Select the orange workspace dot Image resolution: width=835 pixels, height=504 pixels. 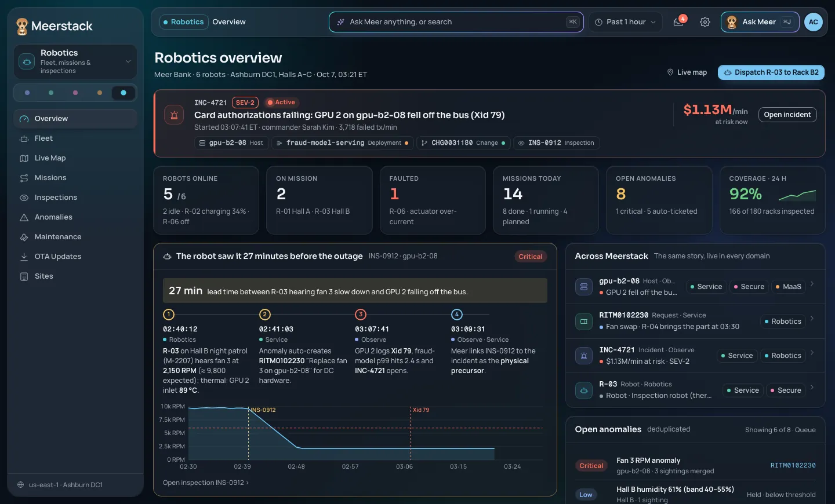click(x=100, y=93)
